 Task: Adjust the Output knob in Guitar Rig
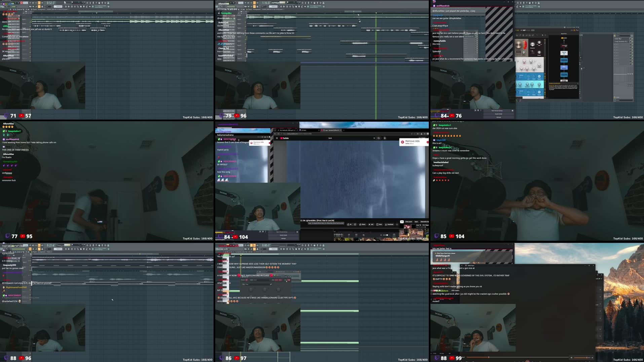(x=539, y=52)
